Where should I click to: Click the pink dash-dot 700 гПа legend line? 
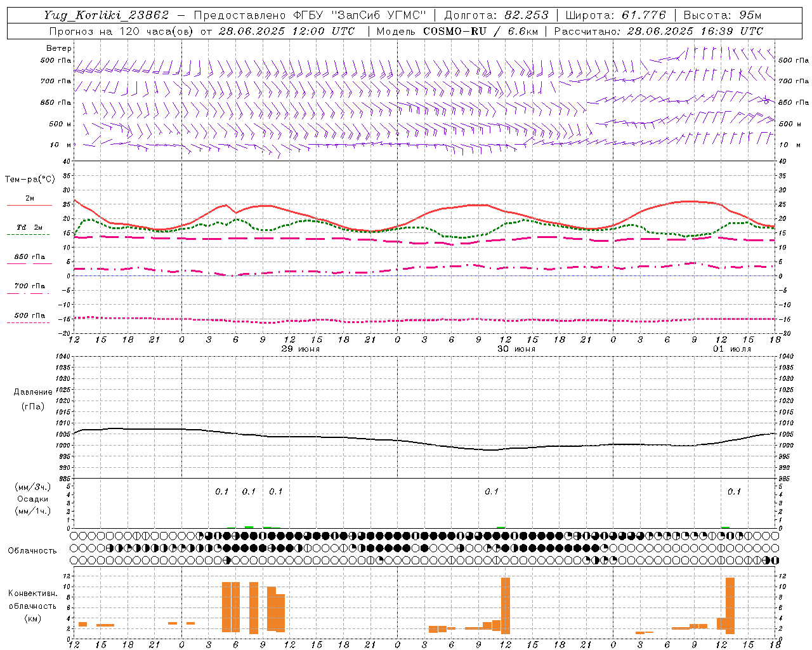[28, 294]
